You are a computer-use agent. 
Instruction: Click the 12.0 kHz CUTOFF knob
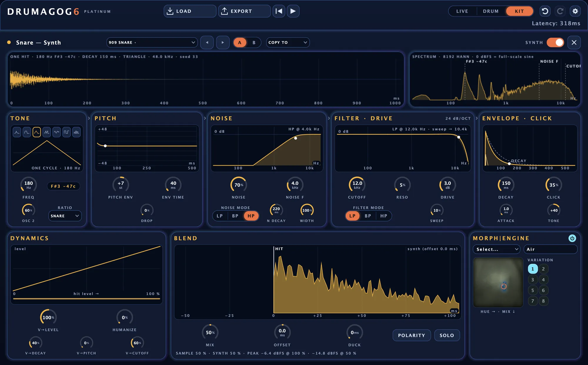(357, 185)
